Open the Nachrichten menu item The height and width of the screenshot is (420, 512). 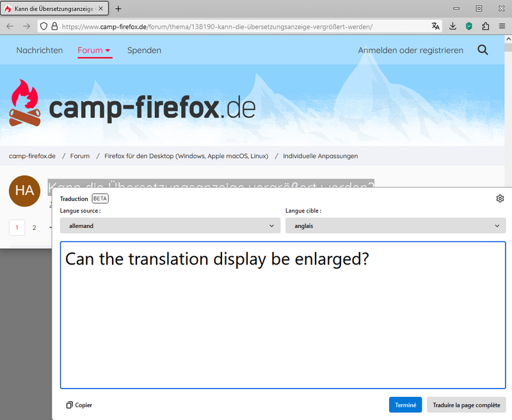pos(40,50)
